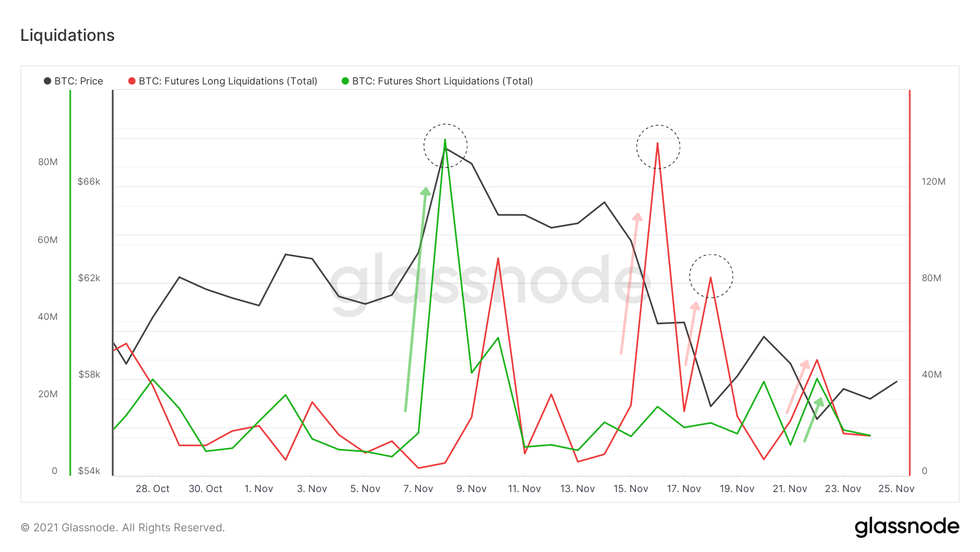Click the large green upward arrow near 7 Nov

(x=416, y=299)
